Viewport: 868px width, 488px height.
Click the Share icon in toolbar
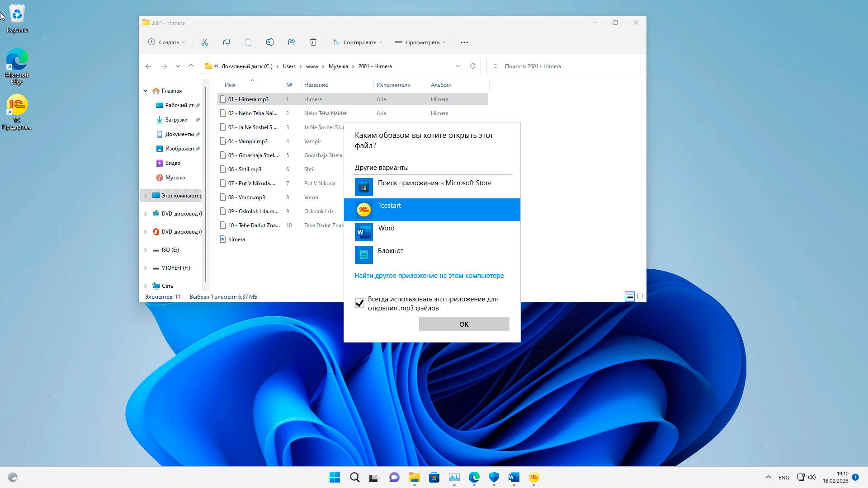click(292, 42)
